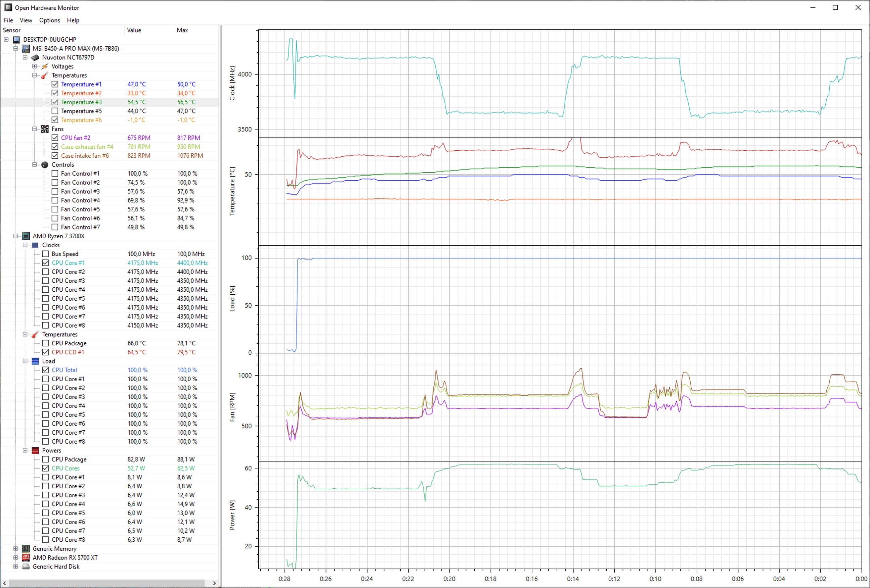Click the Voltages lightning bolt icon
Viewport: 870px width, 588px height.
[x=45, y=66]
